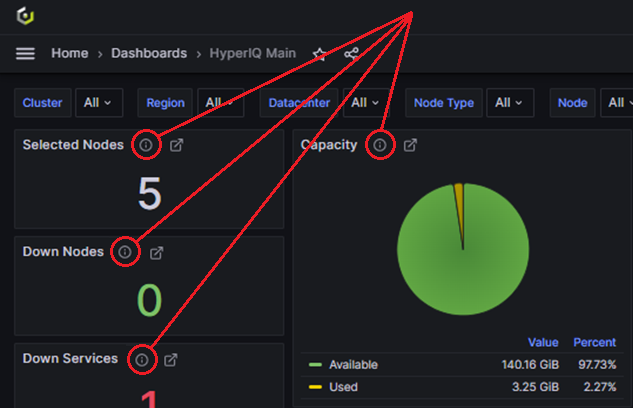Share the dashboard via share icon
The image size is (633, 408).
click(x=351, y=54)
